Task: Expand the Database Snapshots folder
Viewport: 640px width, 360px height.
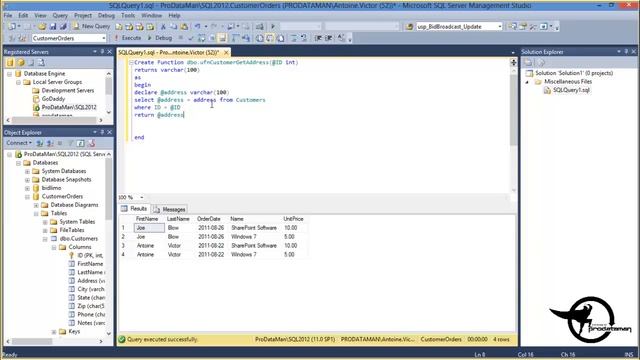Action: pyautogui.click(x=27, y=180)
